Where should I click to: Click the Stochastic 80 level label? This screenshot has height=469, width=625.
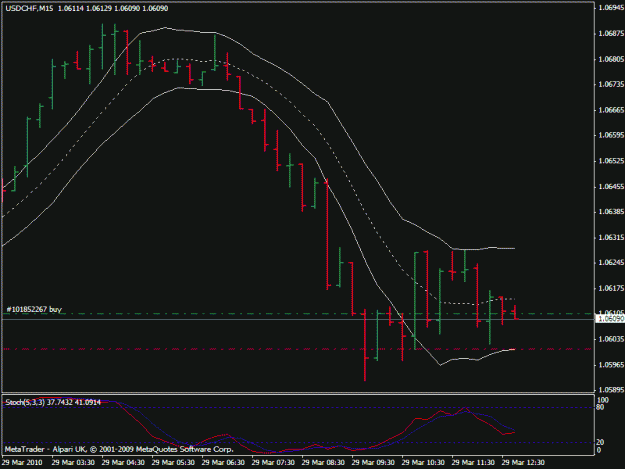tap(601, 407)
